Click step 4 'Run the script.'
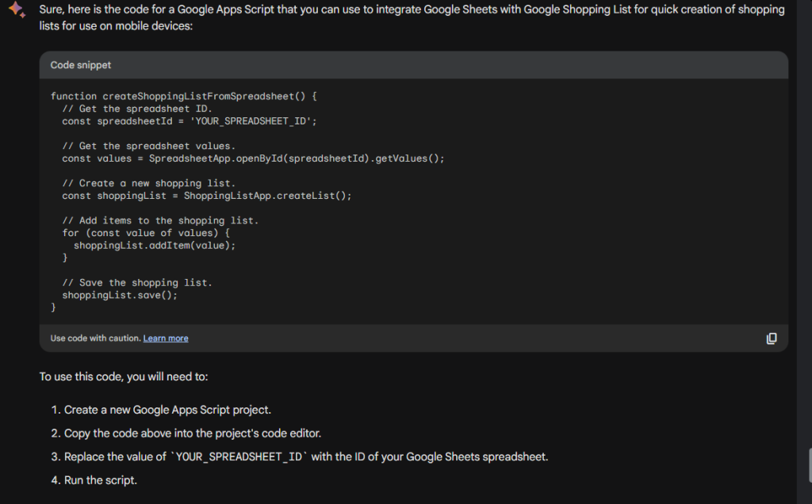This screenshot has height=504, width=812. [x=101, y=480]
